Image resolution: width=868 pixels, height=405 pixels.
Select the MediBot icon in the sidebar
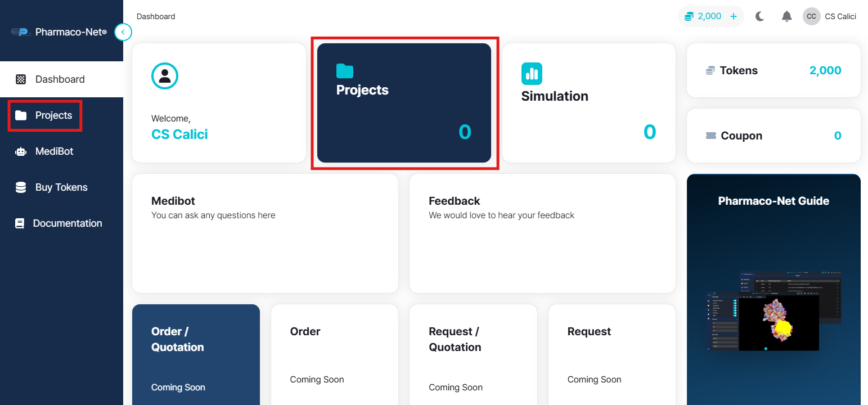tap(21, 151)
